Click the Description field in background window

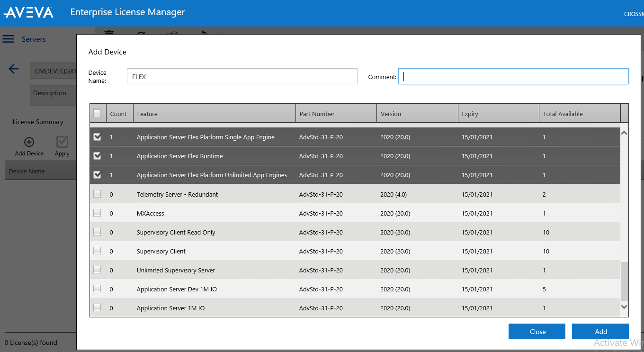click(x=53, y=95)
